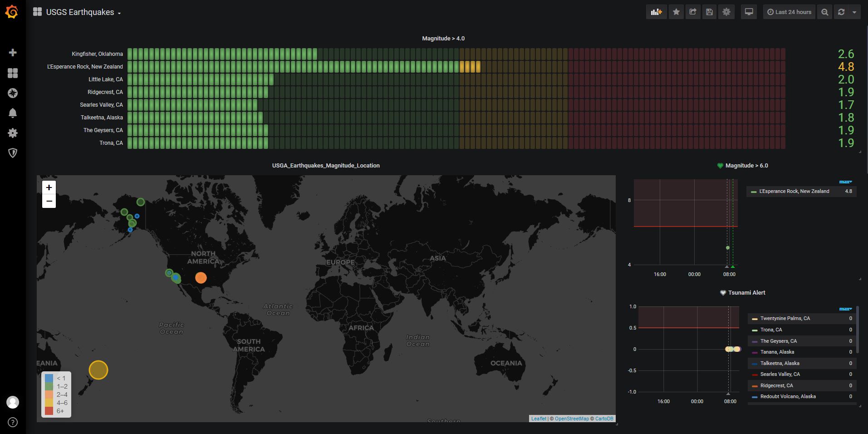Sort Magnitude > 6.0 legend by max
This screenshot has height=434, width=868.
(845, 182)
